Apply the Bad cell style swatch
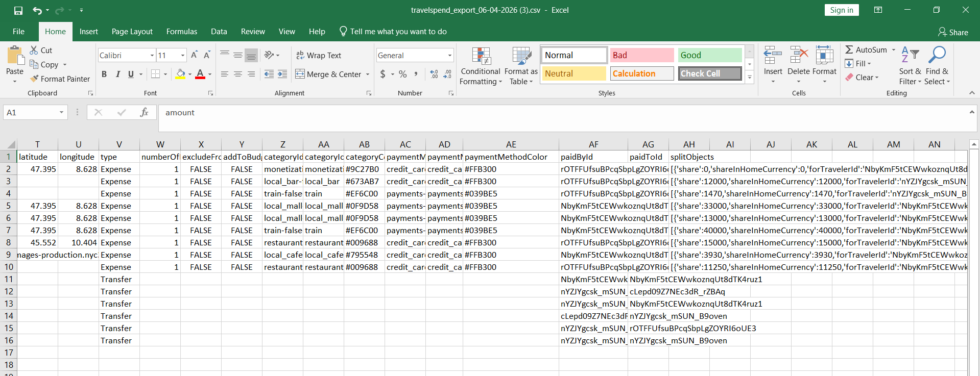980x376 pixels. (x=642, y=55)
